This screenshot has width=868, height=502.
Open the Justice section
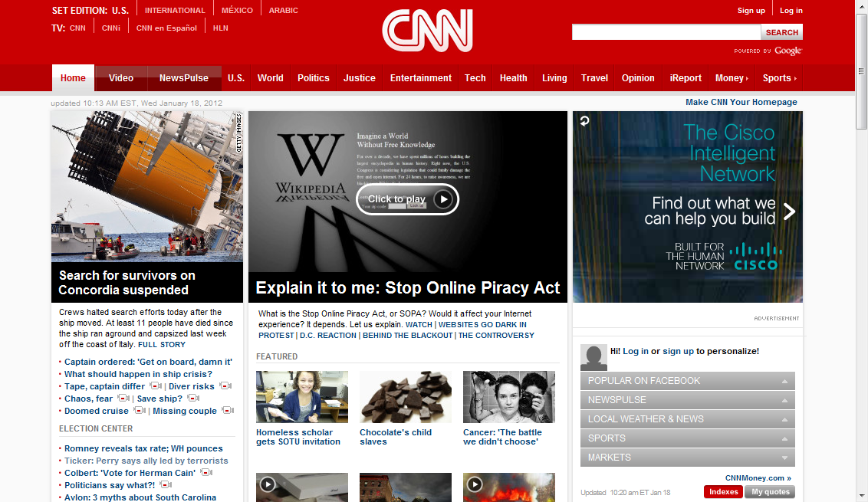pyautogui.click(x=360, y=78)
